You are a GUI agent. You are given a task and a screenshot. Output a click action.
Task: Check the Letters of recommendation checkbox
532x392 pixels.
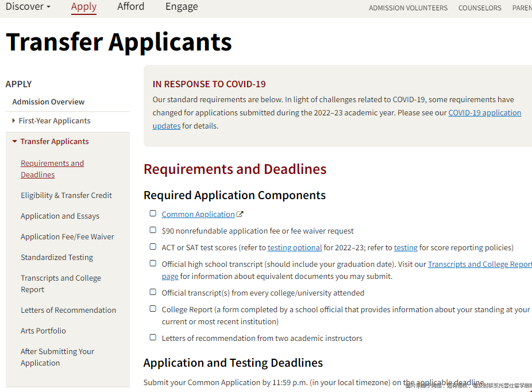click(153, 337)
